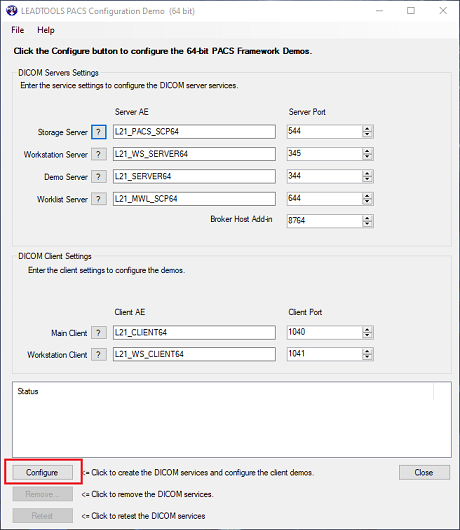Viewport: 460px width, 530px height.
Task: Focus the Storage Server AE field L21_PACS_SCP64
Action: [x=194, y=131]
